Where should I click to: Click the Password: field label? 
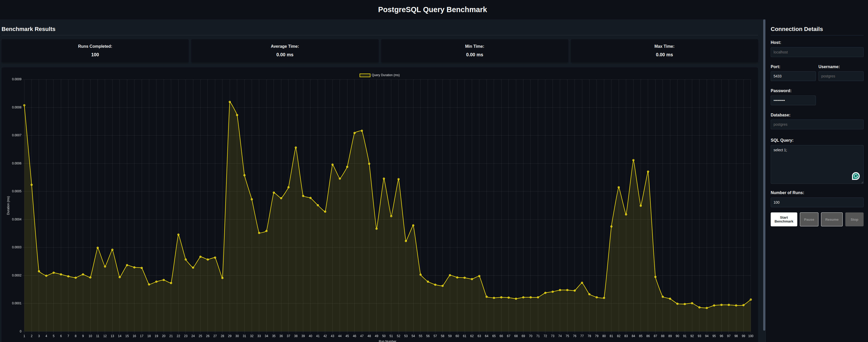781,91
